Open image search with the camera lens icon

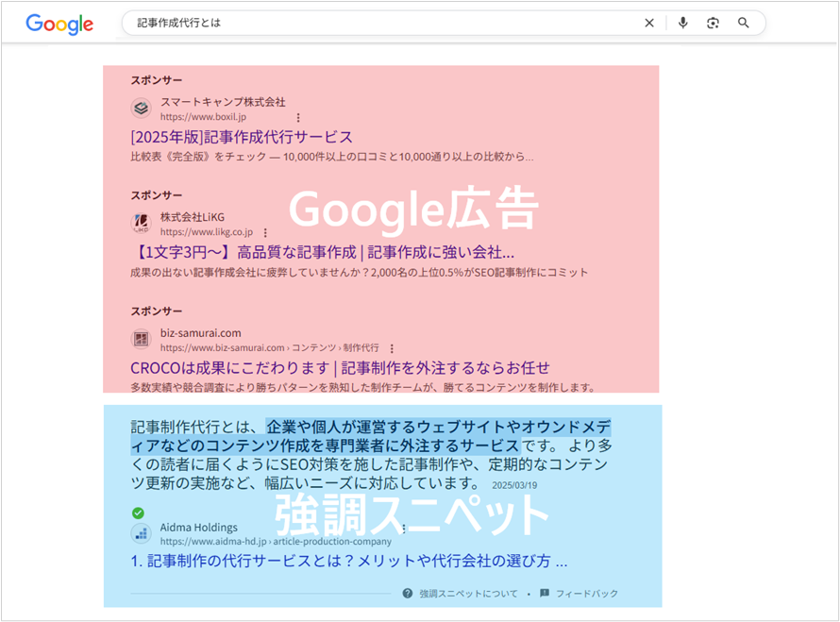click(713, 23)
